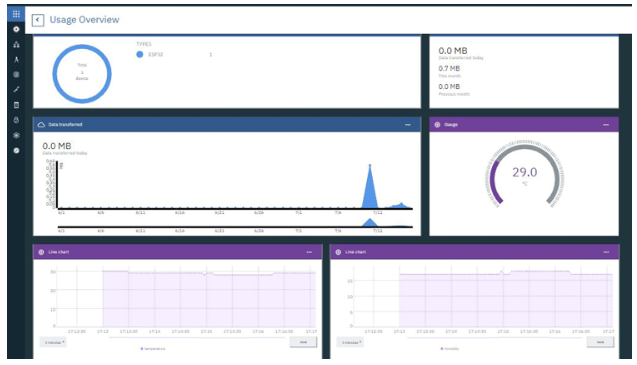Click the document-shaped sidebar icon
The height and width of the screenshot is (365, 637).
point(16,105)
